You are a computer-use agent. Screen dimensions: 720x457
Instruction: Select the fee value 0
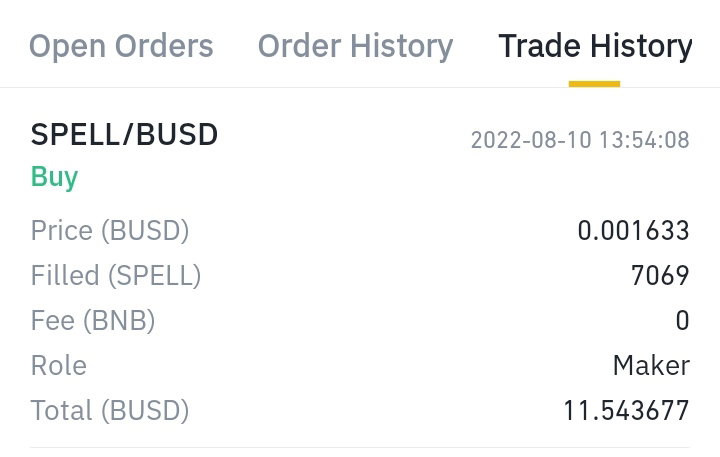(683, 320)
